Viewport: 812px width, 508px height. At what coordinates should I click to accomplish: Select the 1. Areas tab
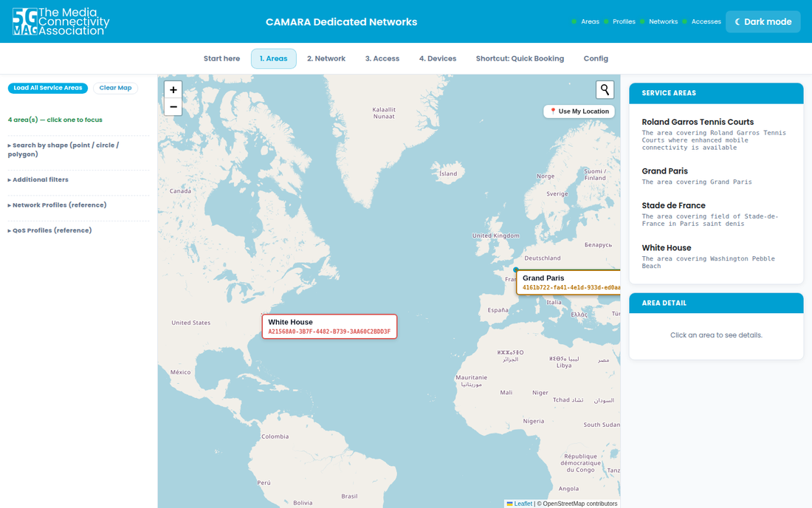click(x=273, y=58)
